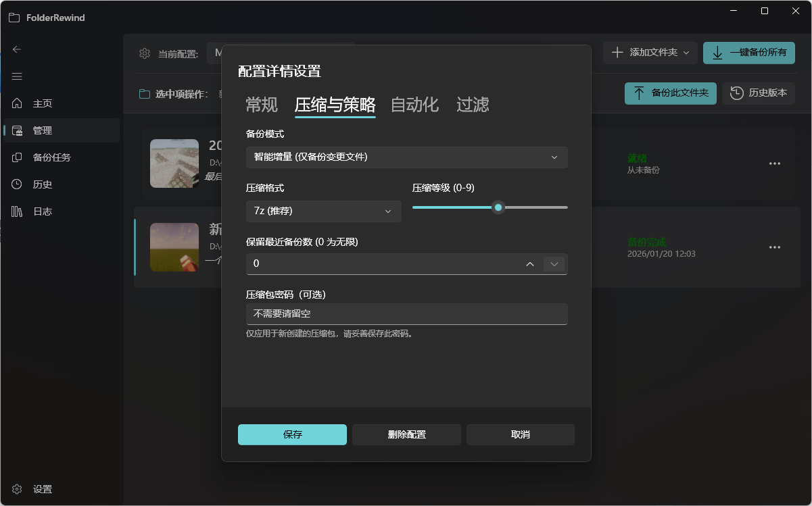The height and width of the screenshot is (506, 812).
Task: Switch to the 过滤 tab
Action: (x=473, y=105)
